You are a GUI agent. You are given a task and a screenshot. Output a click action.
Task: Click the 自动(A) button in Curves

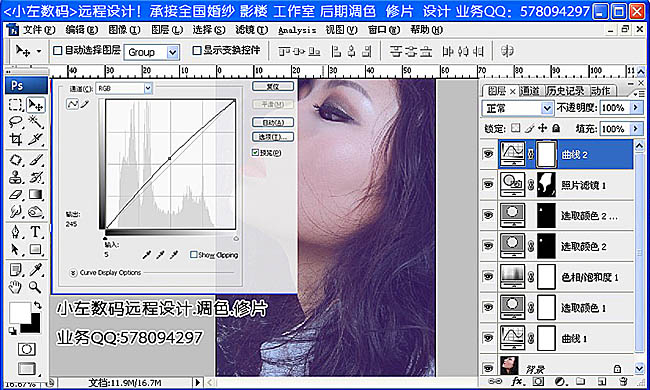tap(273, 122)
